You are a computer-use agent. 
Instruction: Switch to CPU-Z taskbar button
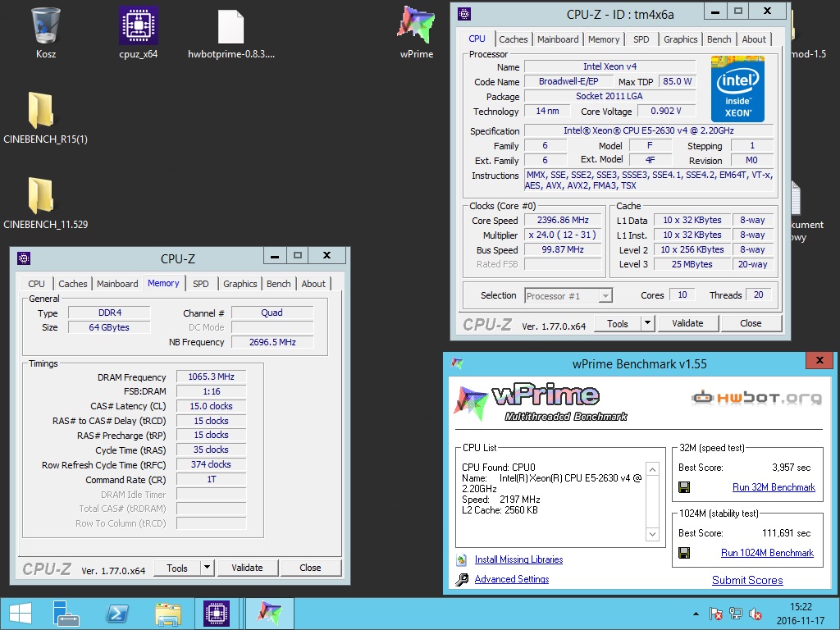[x=217, y=614]
